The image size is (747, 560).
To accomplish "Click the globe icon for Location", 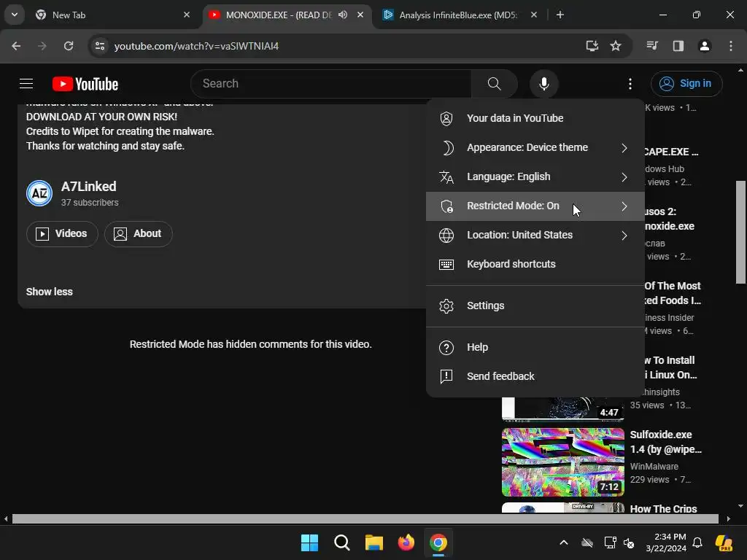I will click(446, 236).
